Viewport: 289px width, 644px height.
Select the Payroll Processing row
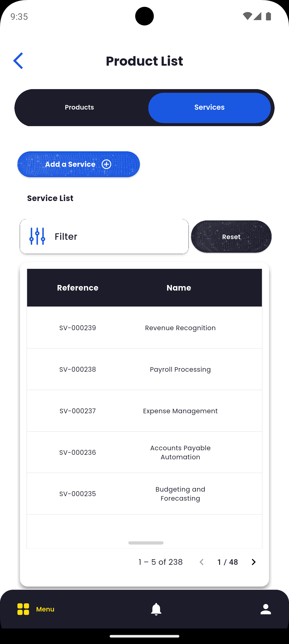coord(180,369)
